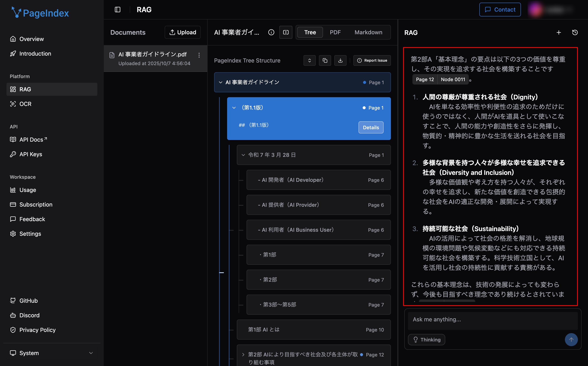
Task: Switch to the PDF view
Action: pyautogui.click(x=335, y=32)
